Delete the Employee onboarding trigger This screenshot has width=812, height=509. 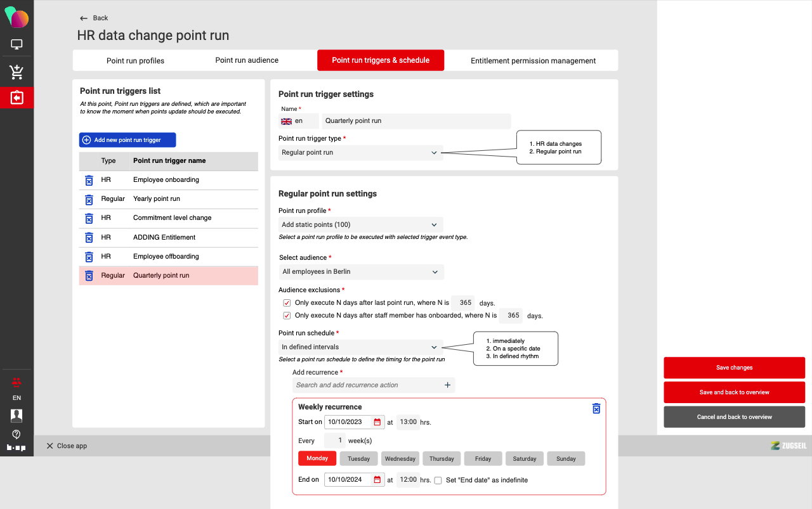click(89, 181)
